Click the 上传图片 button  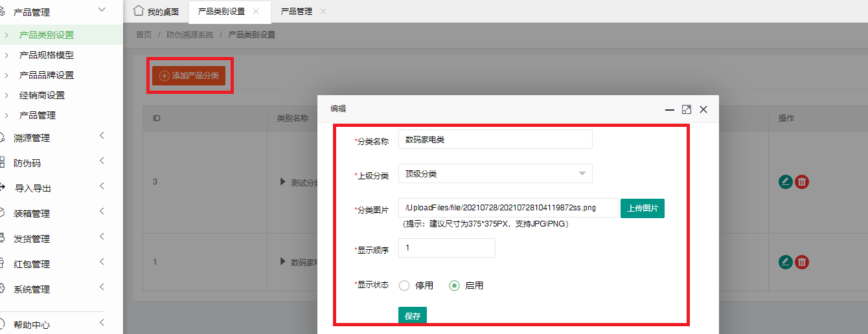[x=642, y=208]
